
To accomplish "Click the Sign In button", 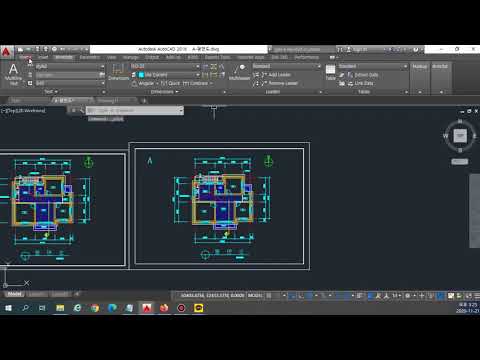I will 357,49.
